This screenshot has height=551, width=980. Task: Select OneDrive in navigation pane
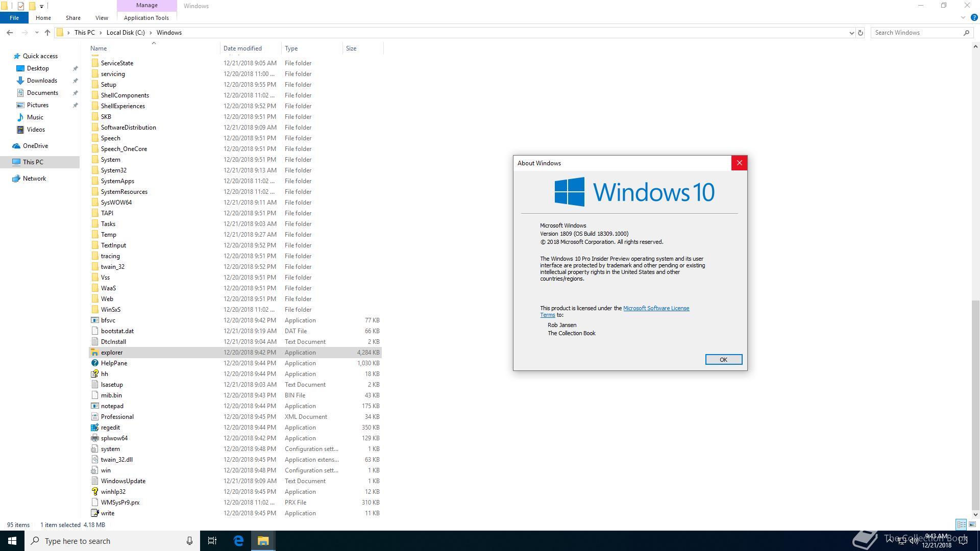[35, 146]
